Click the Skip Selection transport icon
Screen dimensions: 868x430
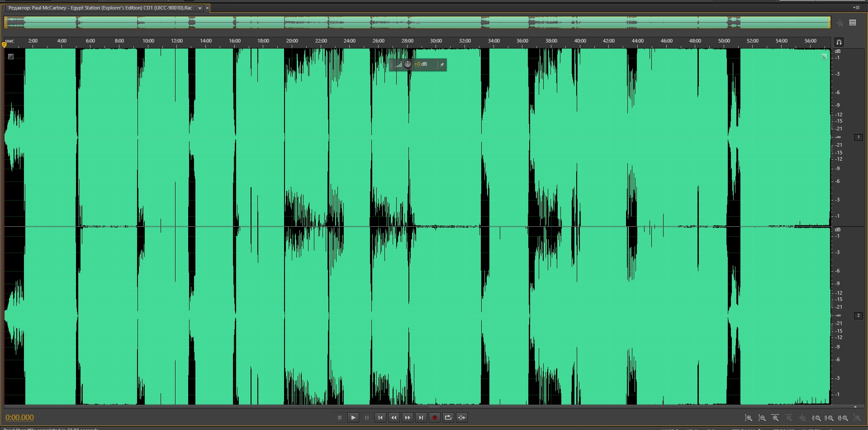(x=461, y=417)
